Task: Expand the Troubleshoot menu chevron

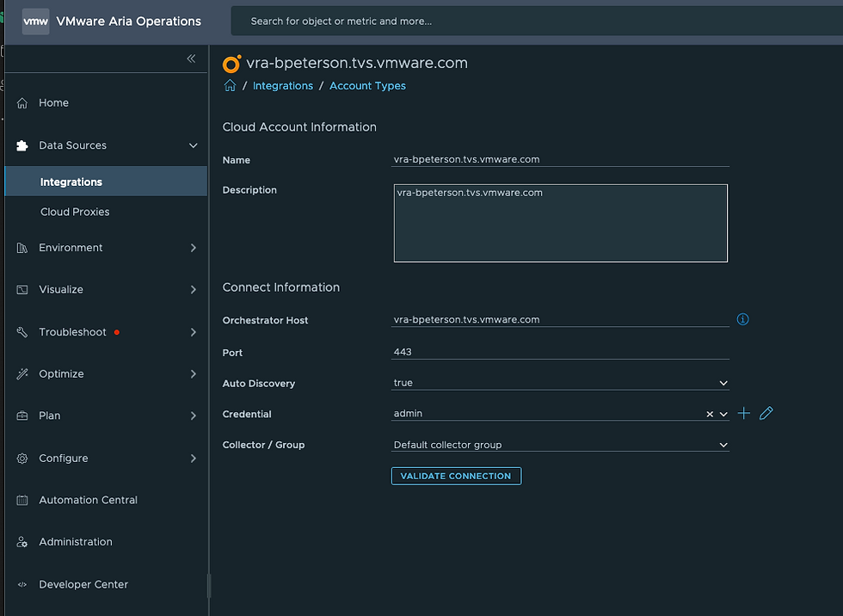Action: pyautogui.click(x=193, y=332)
